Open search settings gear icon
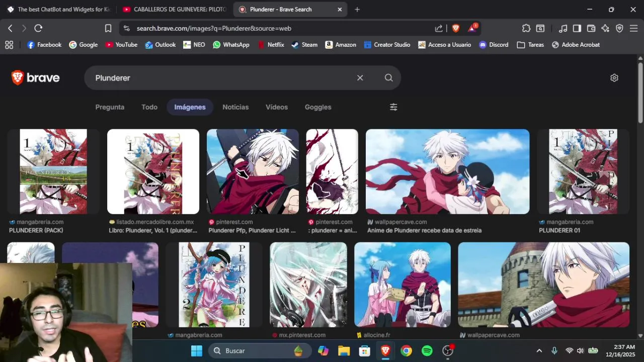644x362 pixels. pos(614,78)
